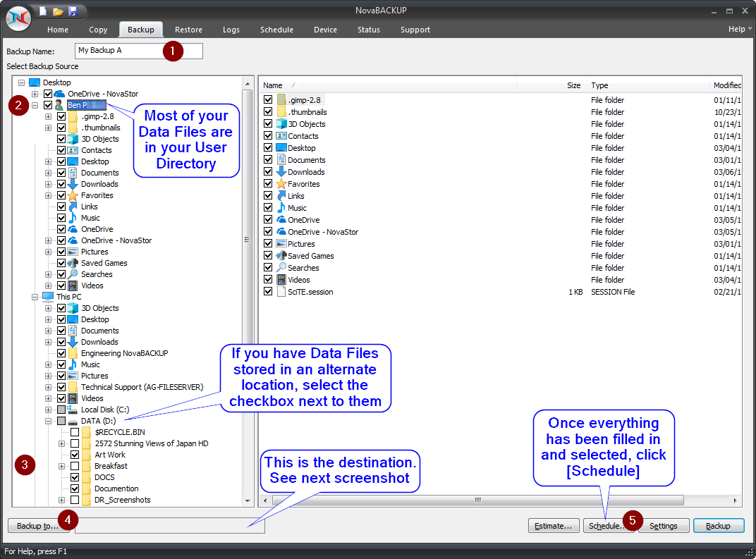Image resolution: width=756 pixels, height=559 pixels.
Task: Expand the Local Disk (C:) node
Action: tap(48, 410)
